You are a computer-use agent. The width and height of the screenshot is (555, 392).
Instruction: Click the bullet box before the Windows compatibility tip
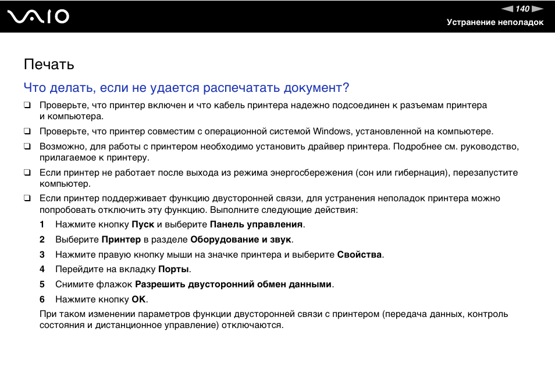(27, 132)
